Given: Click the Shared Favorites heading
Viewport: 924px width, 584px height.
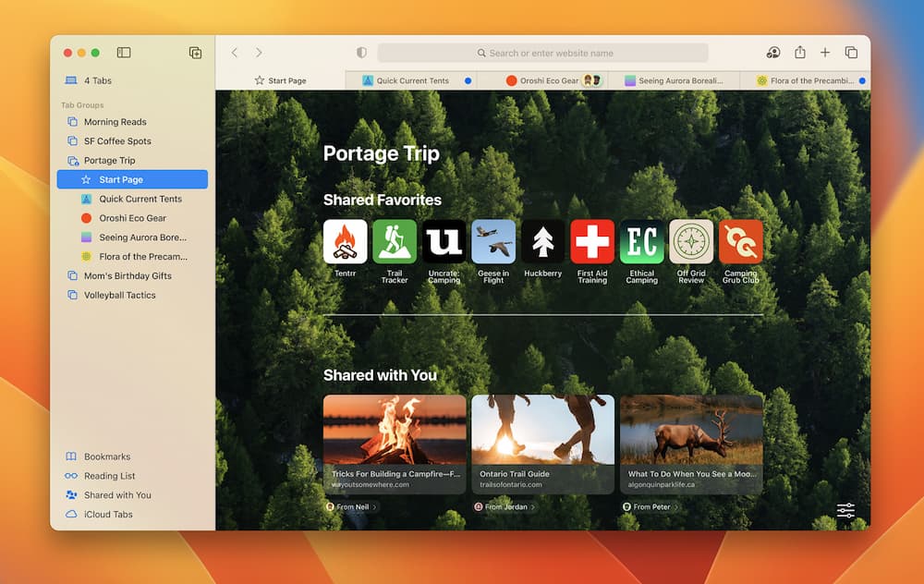Looking at the screenshot, I should pos(383,200).
